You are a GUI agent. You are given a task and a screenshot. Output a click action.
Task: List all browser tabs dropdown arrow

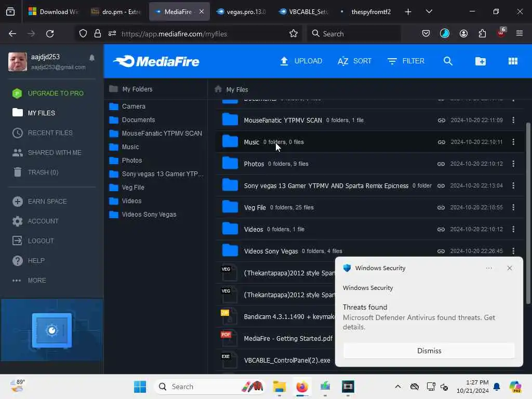tap(429, 11)
